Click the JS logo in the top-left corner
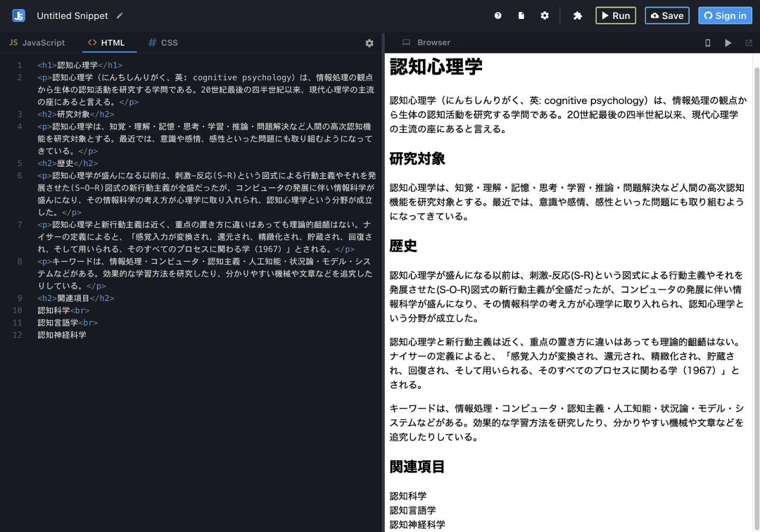Image resolution: width=760 pixels, height=532 pixels. coord(18,15)
